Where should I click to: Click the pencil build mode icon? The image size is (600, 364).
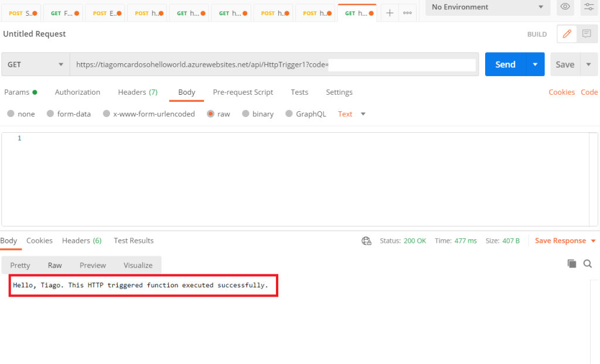[567, 34]
